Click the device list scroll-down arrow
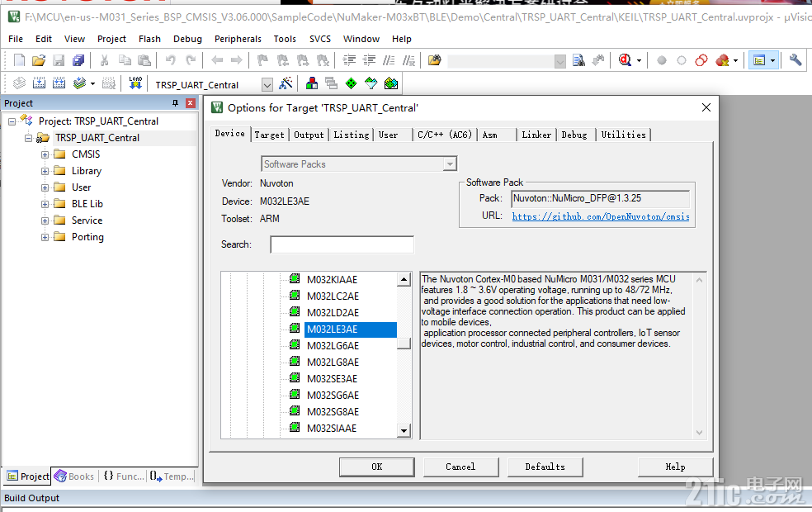This screenshot has height=512, width=812. 404,430
